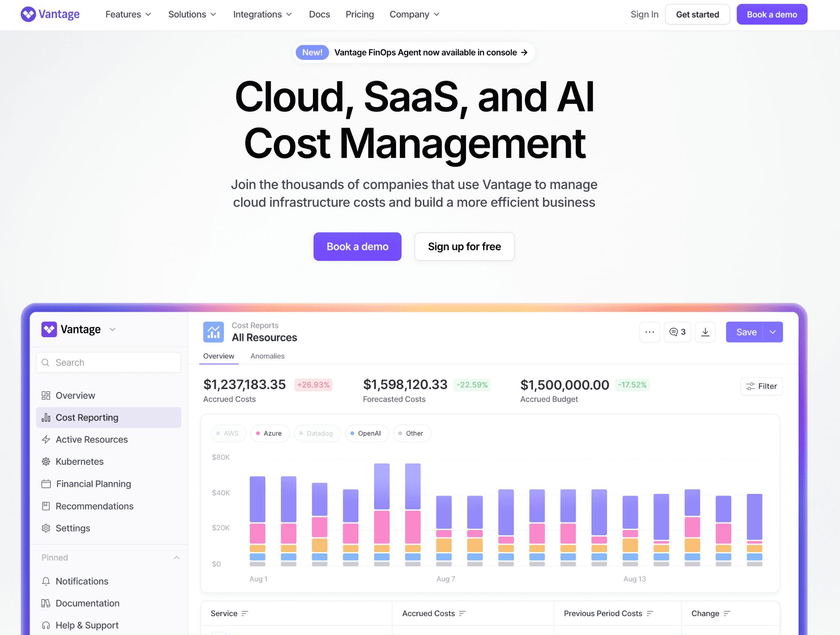Click the Save button

pyautogui.click(x=746, y=332)
